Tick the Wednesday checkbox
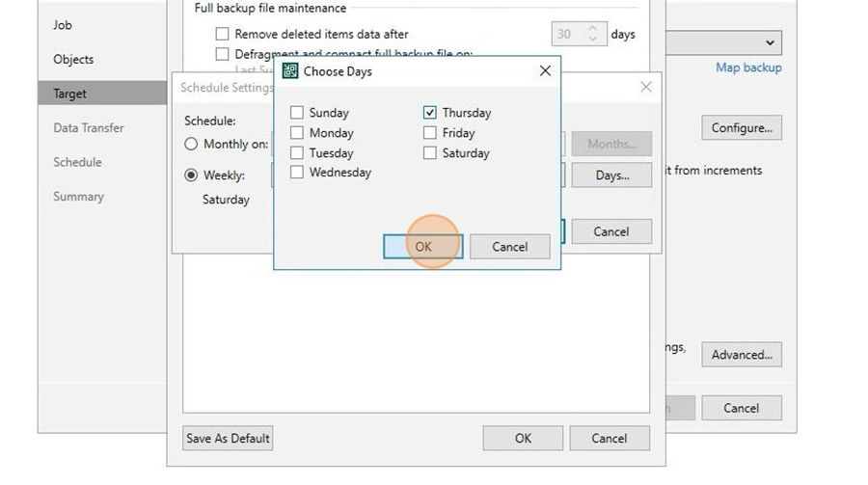 pyautogui.click(x=297, y=173)
